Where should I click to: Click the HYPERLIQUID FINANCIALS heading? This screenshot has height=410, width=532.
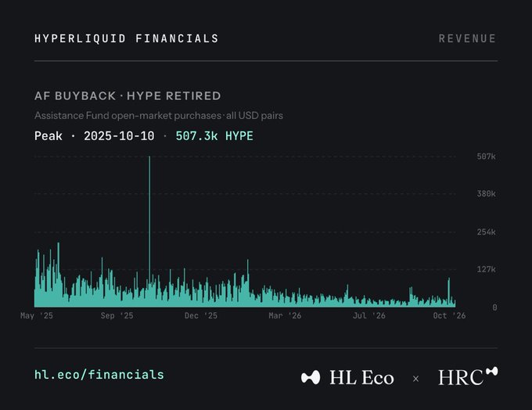127,38
